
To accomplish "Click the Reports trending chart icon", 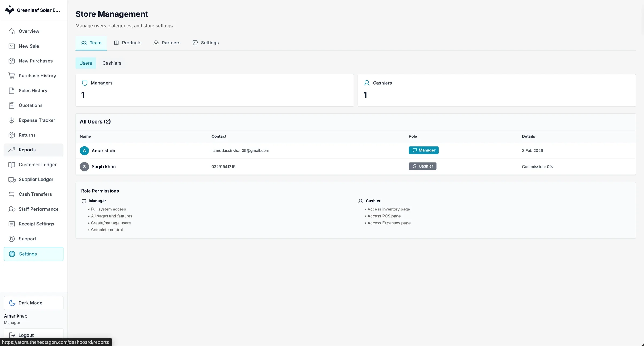I will 12,150.
